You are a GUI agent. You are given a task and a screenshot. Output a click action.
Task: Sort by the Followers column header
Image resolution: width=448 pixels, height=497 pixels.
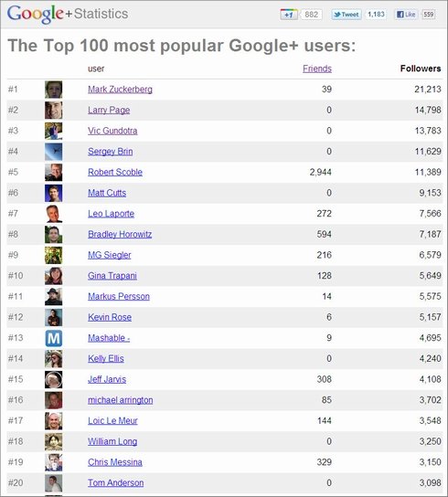coord(421,69)
